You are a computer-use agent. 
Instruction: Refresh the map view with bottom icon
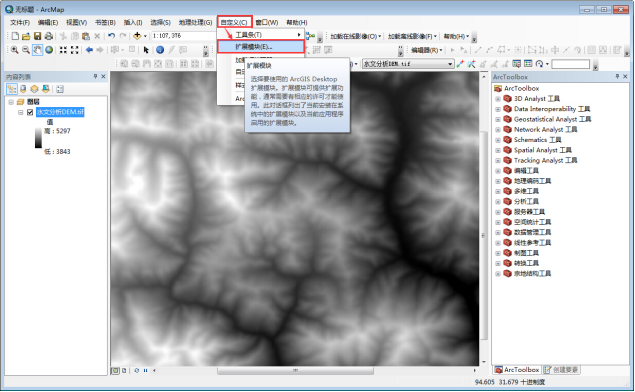[x=136, y=371]
